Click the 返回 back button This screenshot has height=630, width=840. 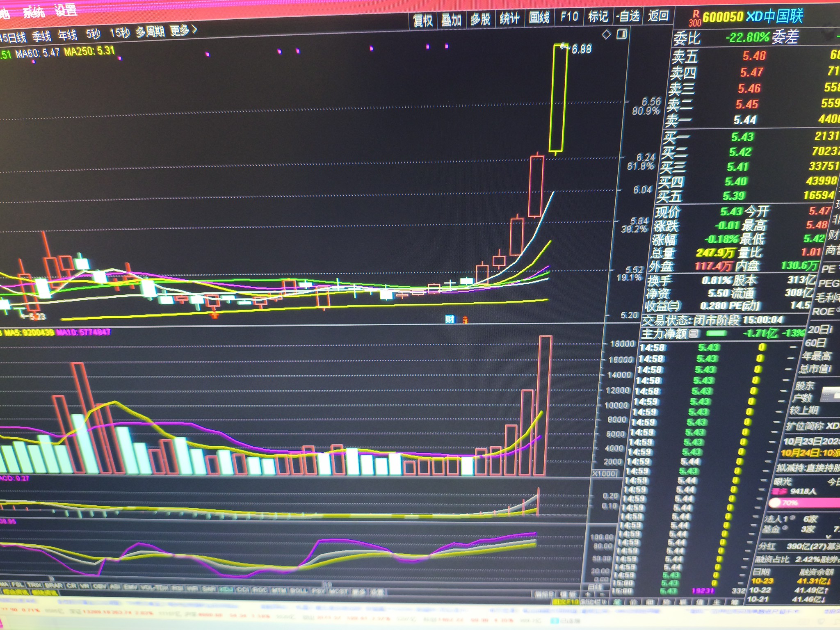click(658, 16)
